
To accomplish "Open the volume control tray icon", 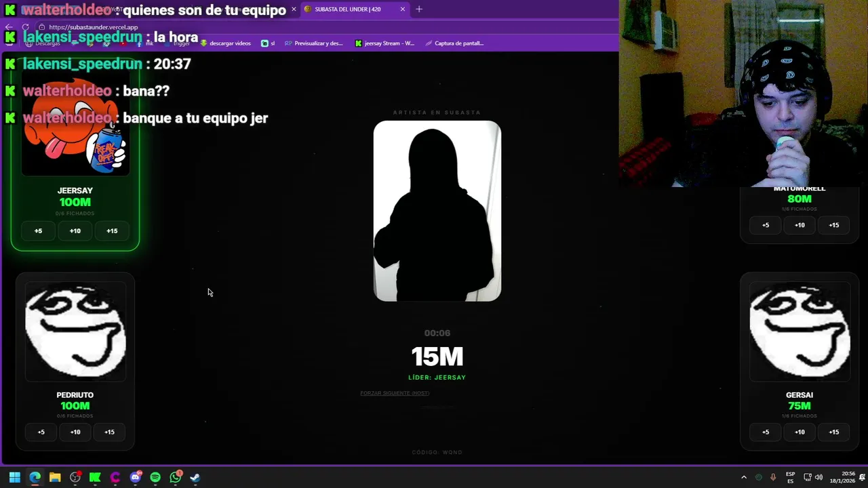I will pyautogui.click(x=818, y=477).
